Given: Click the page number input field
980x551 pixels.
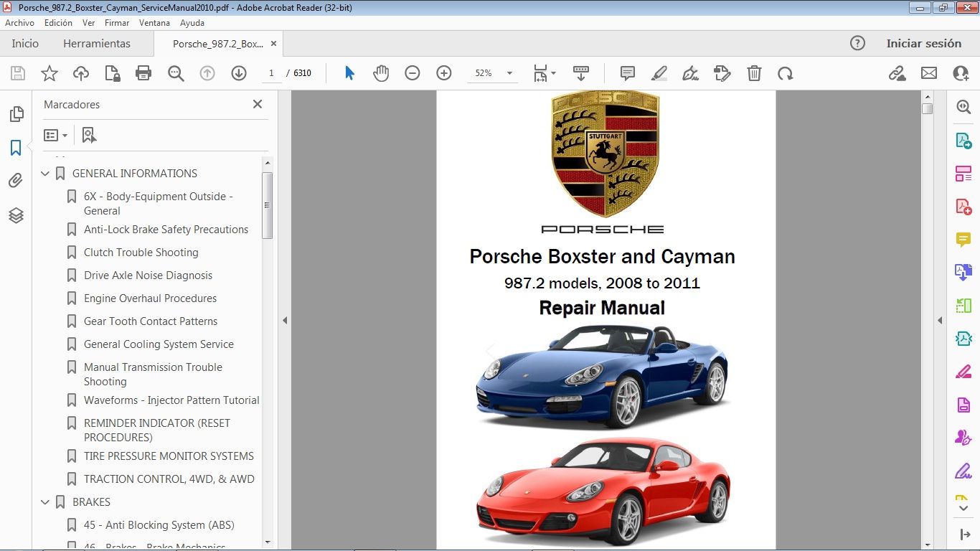Looking at the screenshot, I should (271, 73).
